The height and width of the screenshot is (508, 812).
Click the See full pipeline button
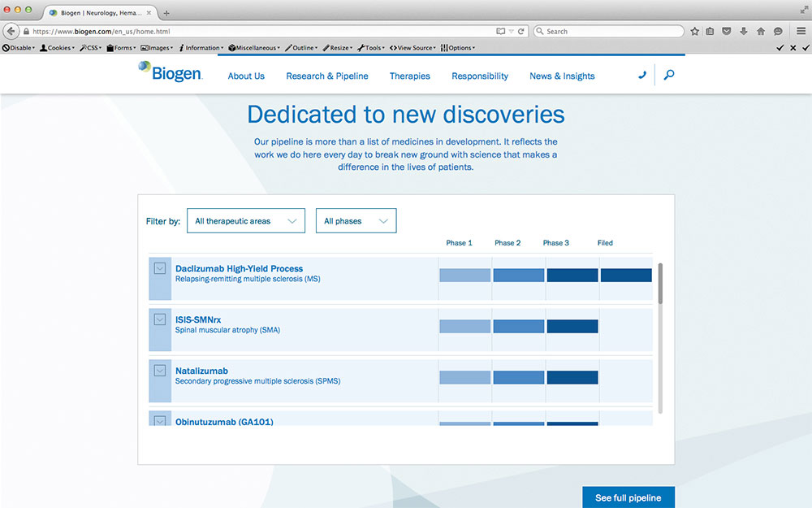[628, 497]
